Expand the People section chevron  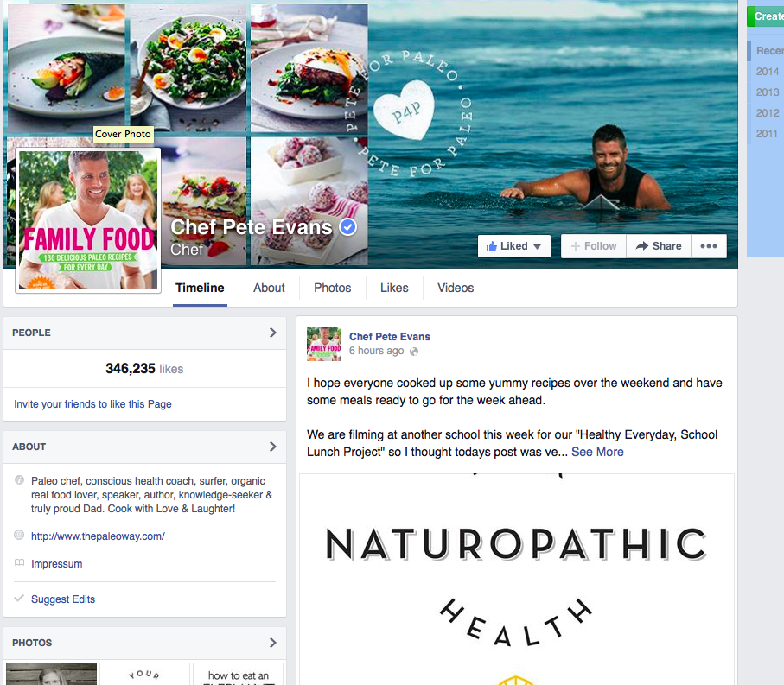click(x=273, y=333)
